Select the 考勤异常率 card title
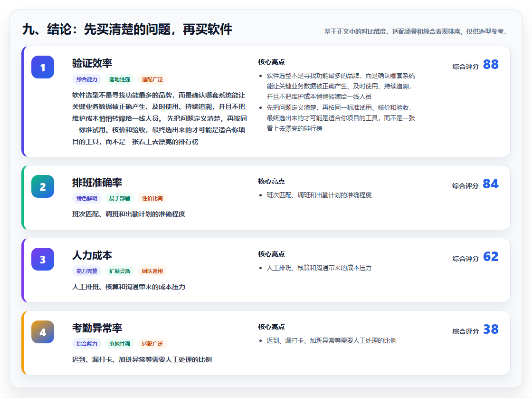Viewport: 532px width, 398px height. click(97, 328)
